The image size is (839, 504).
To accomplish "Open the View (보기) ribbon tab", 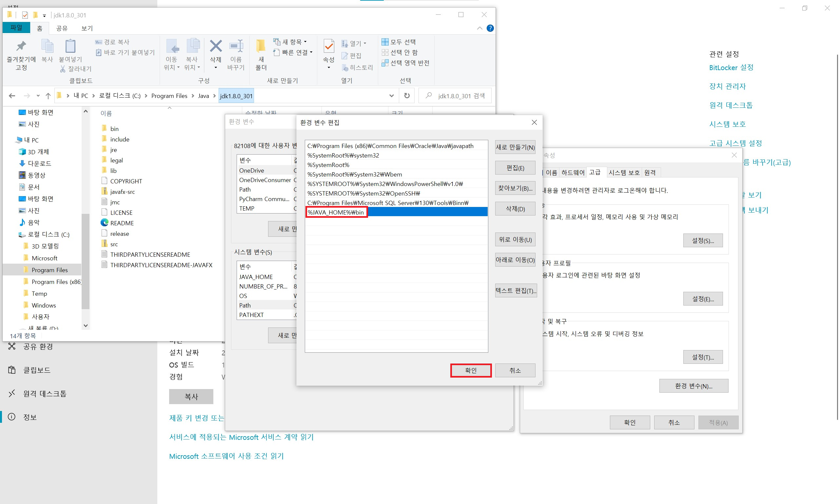I will click(x=87, y=28).
